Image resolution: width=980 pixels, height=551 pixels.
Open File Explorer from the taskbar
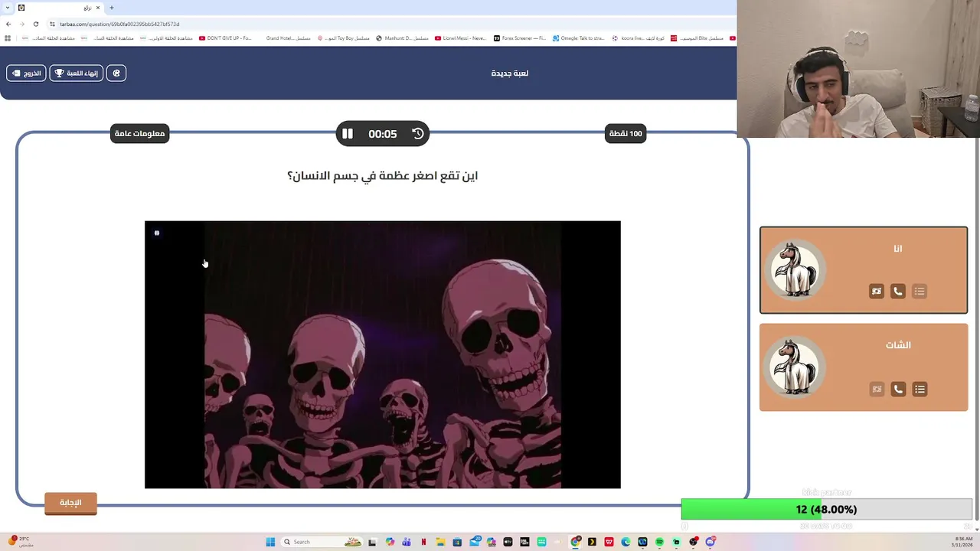coord(440,542)
